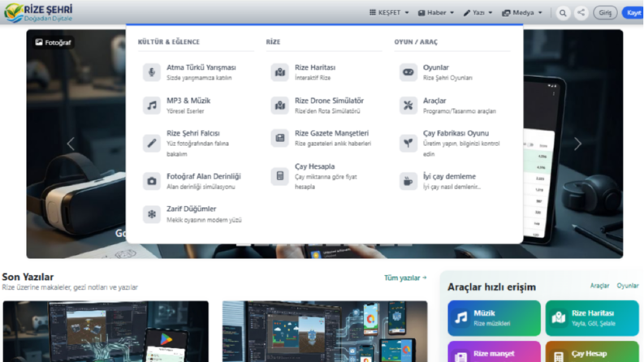Screen dimensions: 644x362
Task: Open Oyunlar link in quick access panel
Action: (x=628, y=286)
